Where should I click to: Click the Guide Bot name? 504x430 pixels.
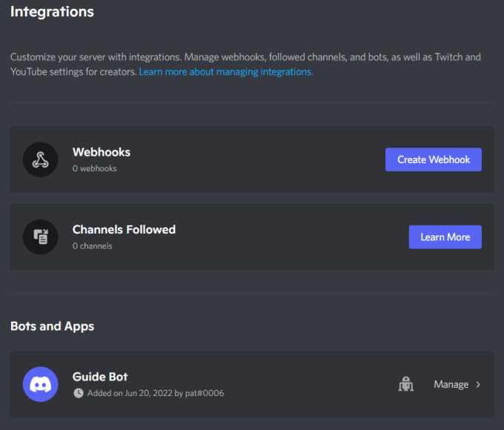point(100,377)
